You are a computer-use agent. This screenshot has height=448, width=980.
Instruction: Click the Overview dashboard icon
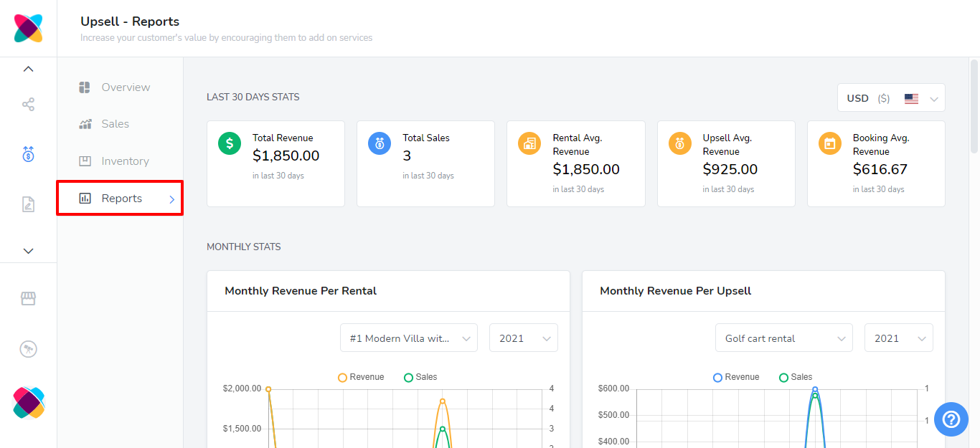click(85, 87)
